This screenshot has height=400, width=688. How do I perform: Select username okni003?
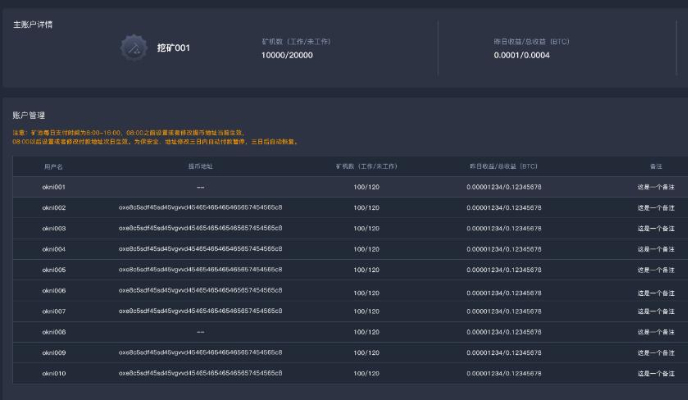click(54, 229)
